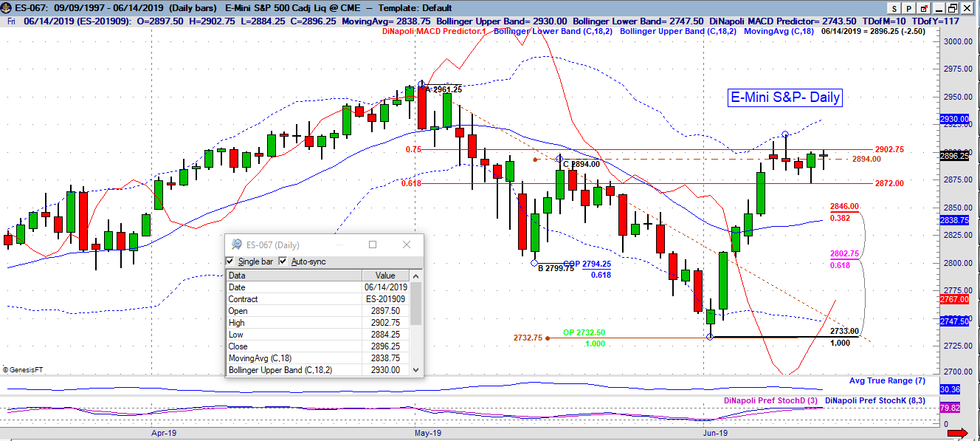Image resolution: width=980 pixels, height=441 pixels.
Task: Select the Date row in data table
Action: [x=317, y=287]
